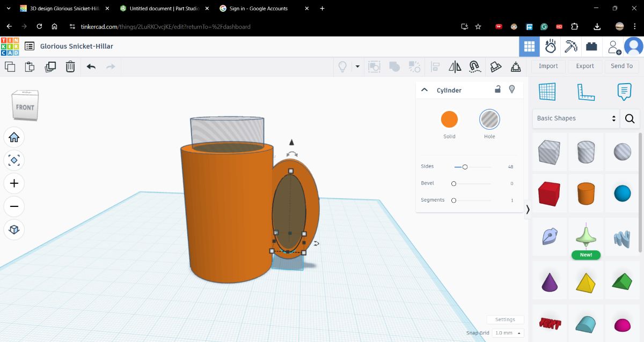The height and width of the screenshot is (342, 644).
Task: Click the Notes tool icon
Action: point(623,91)
